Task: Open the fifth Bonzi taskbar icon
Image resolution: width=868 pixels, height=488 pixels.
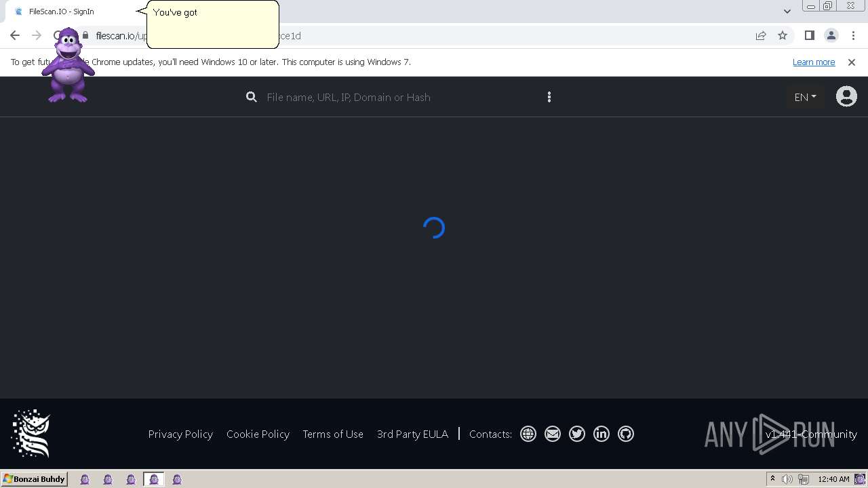Action: pyautogui.click(x=177, y=479)
